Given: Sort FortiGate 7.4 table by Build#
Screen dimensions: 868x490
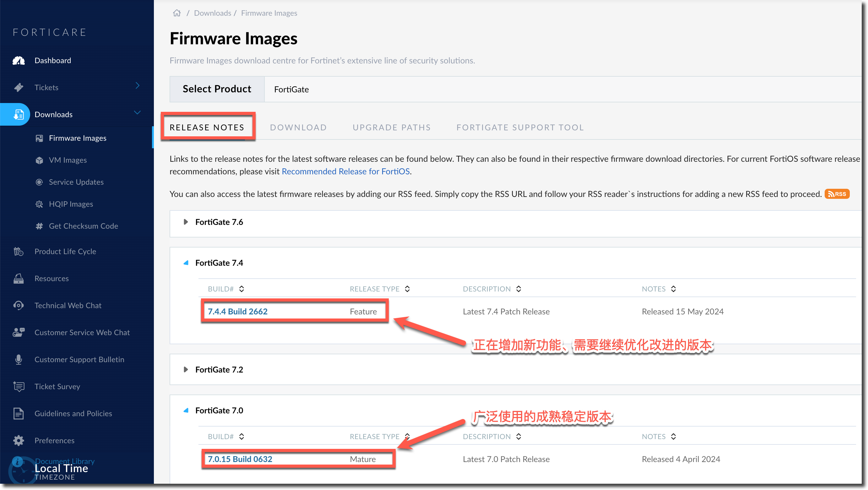Looking at the screenshot, I should [241, 289].
